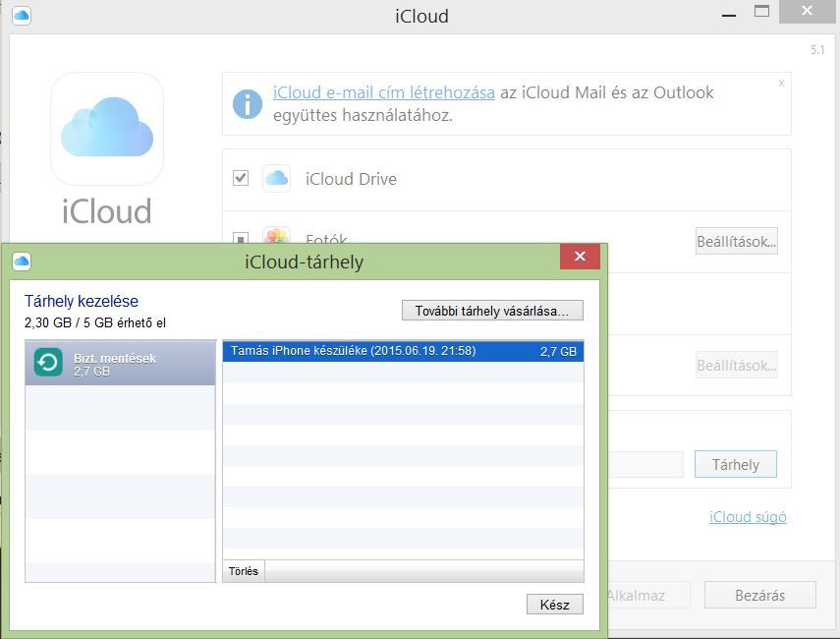Minimize the iCloud main window
840x639 pixels.
[729, 15]
